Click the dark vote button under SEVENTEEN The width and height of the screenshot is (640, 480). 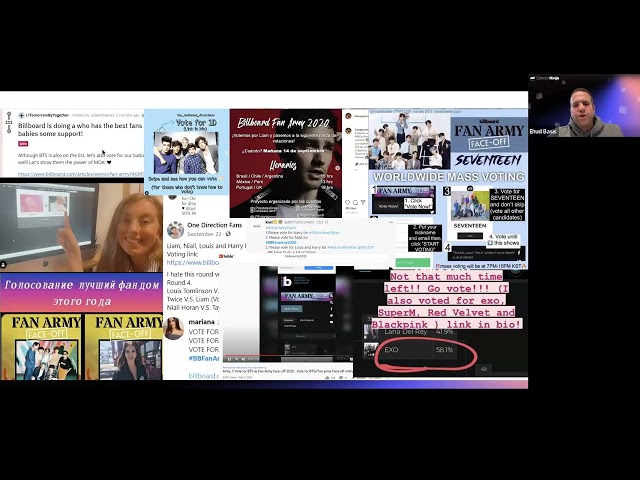point(470,236)
